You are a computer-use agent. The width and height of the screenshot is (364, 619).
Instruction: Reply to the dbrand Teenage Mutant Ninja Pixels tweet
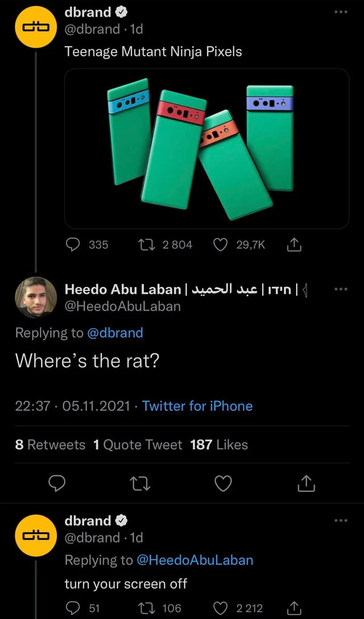pos(72,245)
